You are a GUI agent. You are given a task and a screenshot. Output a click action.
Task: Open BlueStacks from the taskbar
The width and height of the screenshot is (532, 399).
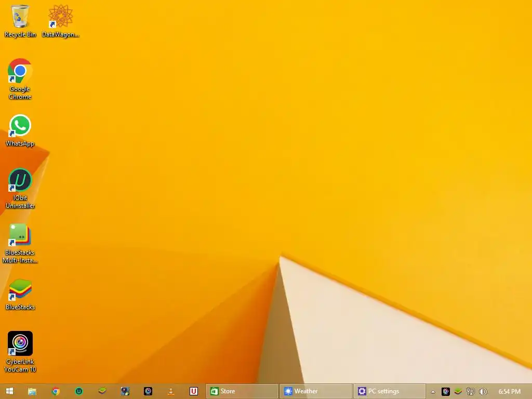pyautogui.click(x=102, y=391)
